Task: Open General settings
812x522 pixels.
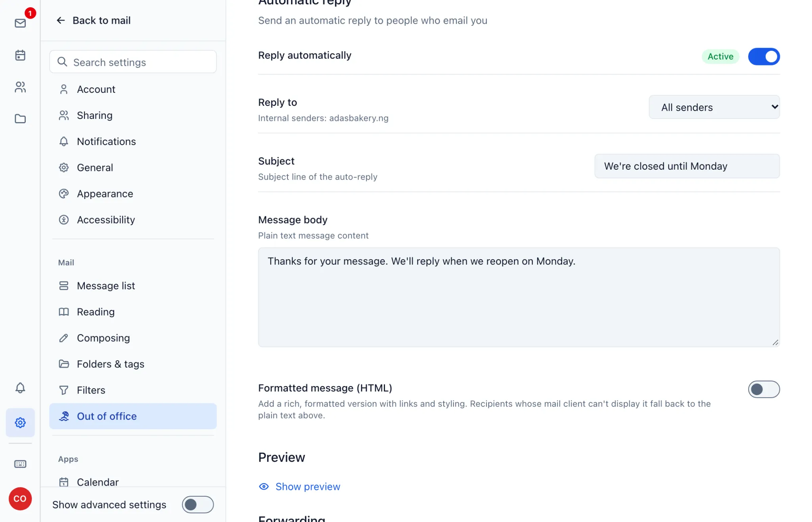Action: pos(133,168)
